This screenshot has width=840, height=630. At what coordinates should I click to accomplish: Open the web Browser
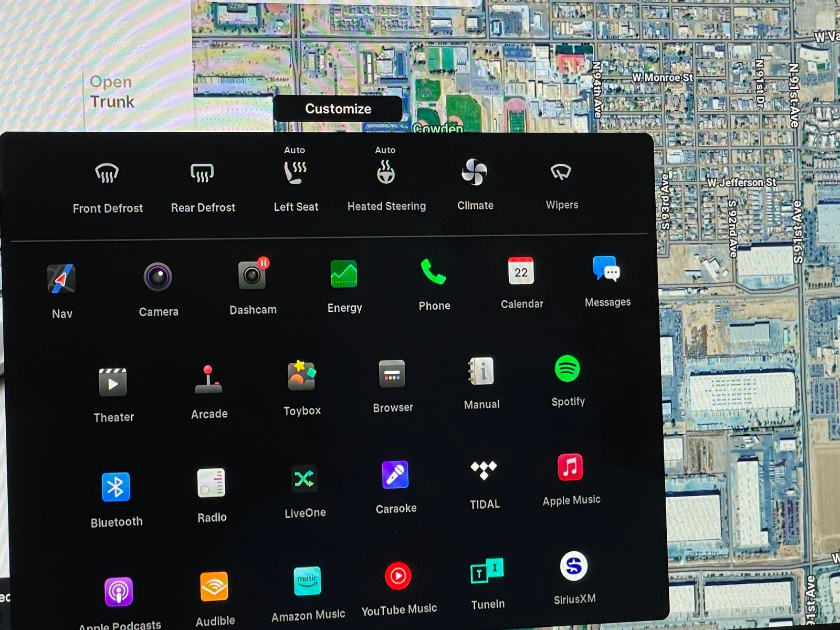[x=392, y=373]
